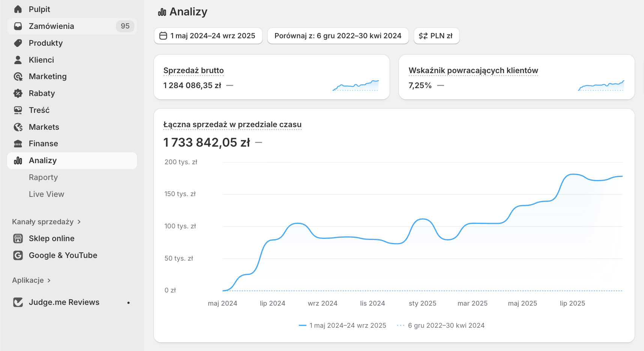Open Produkty section
644x351 pixels.
[72, 43]
